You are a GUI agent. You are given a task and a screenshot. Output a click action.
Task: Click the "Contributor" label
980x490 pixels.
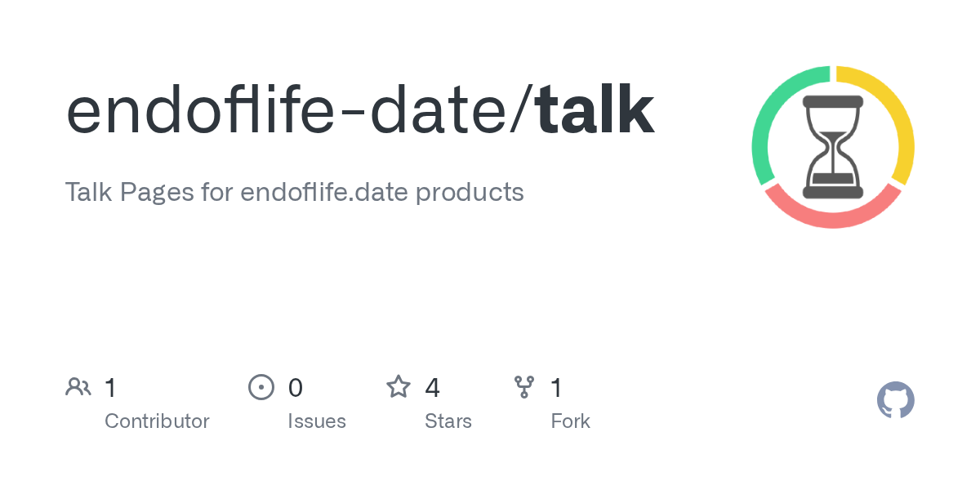(x=157, y=421)
